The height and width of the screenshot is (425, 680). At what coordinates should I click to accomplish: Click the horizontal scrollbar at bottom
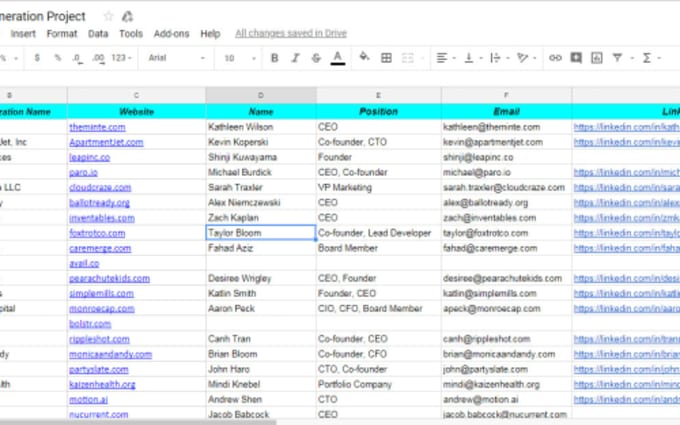(x=138, y=422)
